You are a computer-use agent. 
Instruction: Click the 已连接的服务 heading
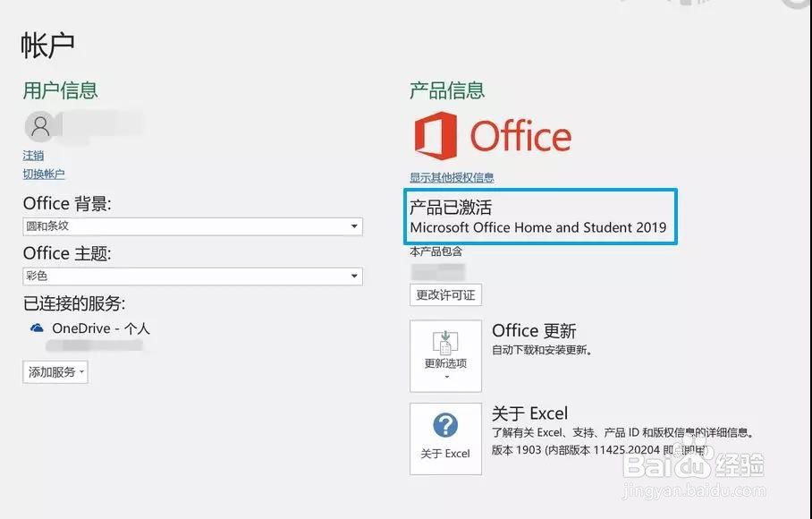coord(74,303)
